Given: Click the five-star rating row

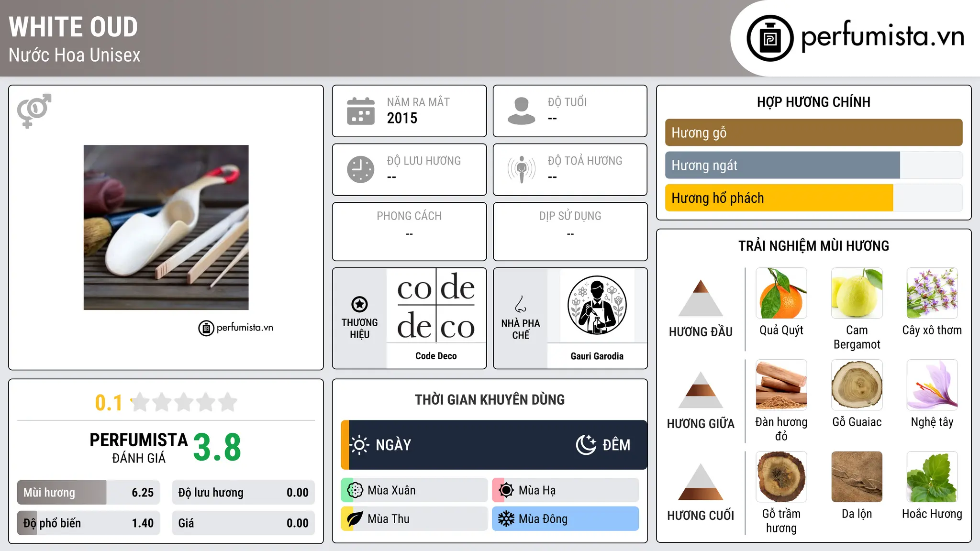Looking at the screenshot, I should click(x=184, y=402).
